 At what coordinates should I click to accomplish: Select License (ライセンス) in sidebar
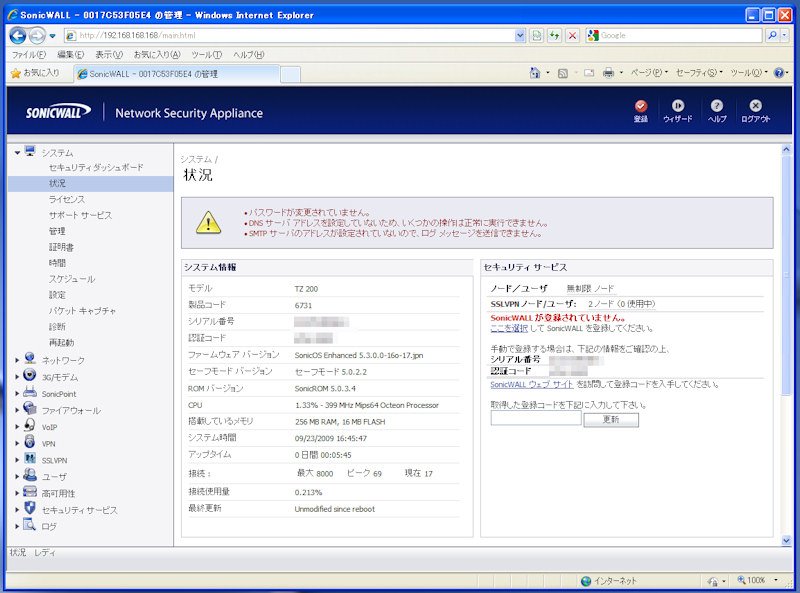[x=67, y=200]
